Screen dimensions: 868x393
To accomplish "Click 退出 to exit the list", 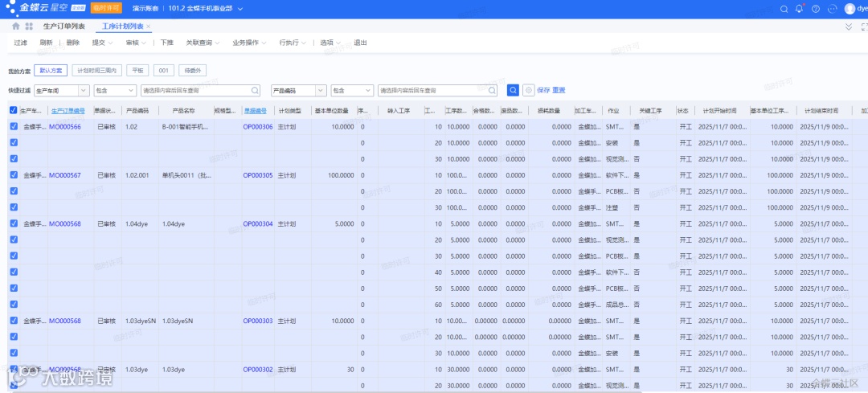I will click(x=360, y=43).
